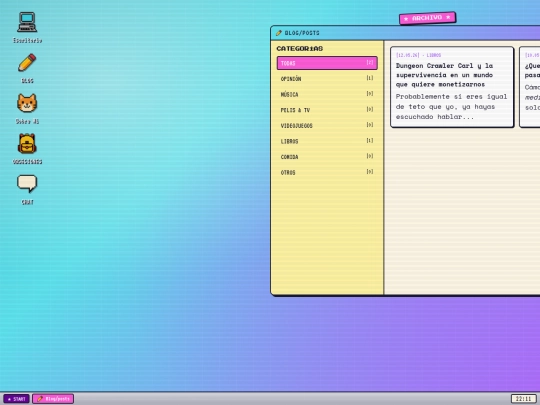Click the taskbar clock showing 22:11
This screenshot has width=540, height=405.
[523, 399]
